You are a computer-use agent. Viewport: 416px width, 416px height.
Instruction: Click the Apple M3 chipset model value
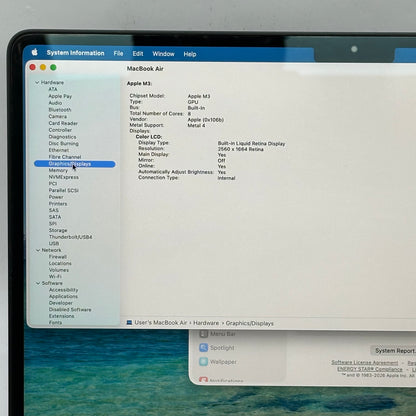click(199, 96)
